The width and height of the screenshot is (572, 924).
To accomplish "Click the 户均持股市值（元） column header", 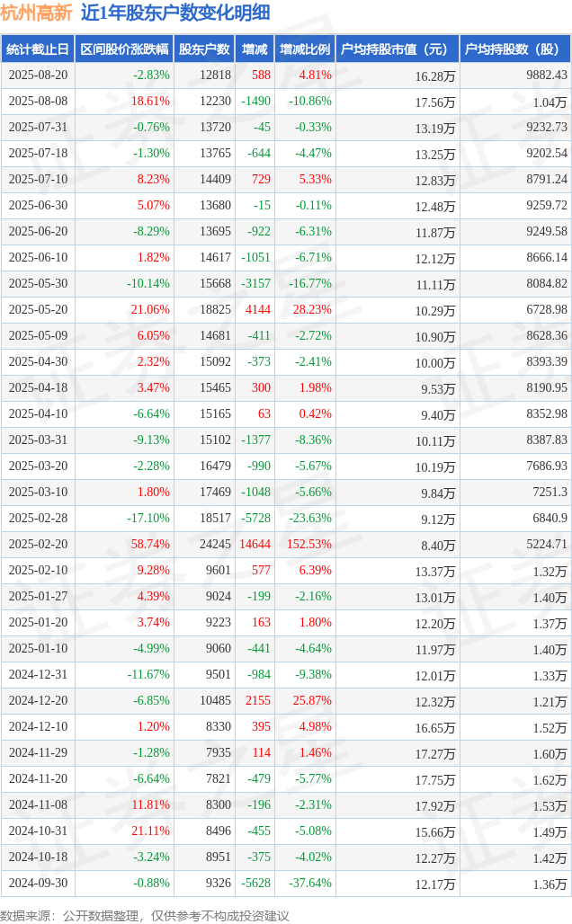I will pyautogui.click(x=397, y=49).
